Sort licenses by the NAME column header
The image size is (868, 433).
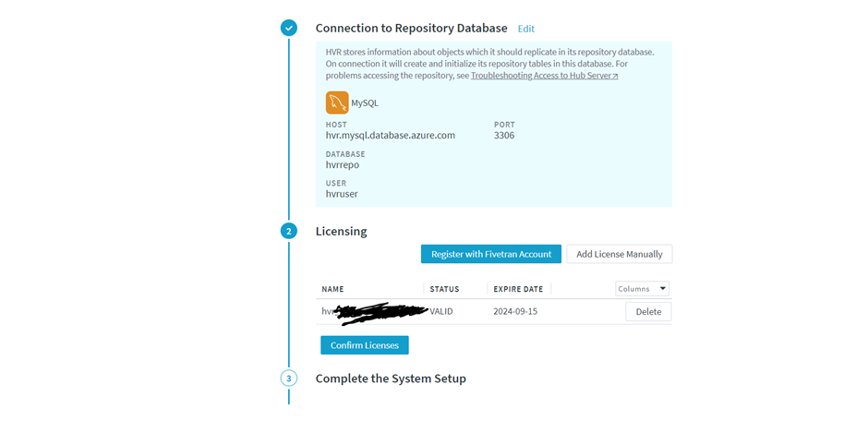coord(332,289)
